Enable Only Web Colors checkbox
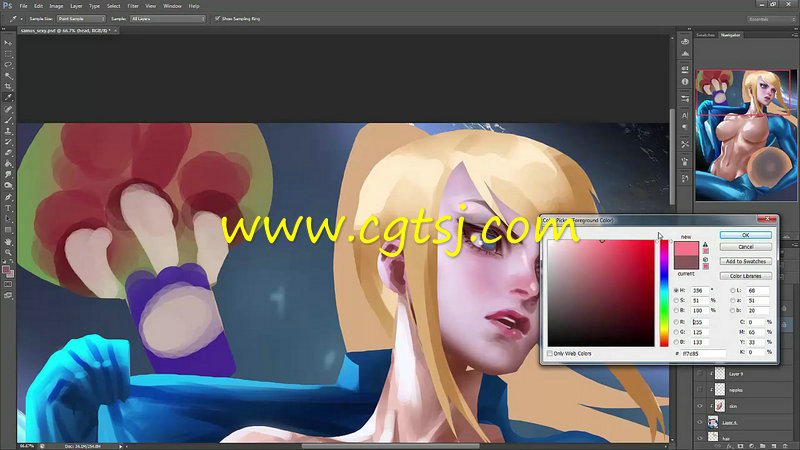The image size is (800, 450). 550,353
